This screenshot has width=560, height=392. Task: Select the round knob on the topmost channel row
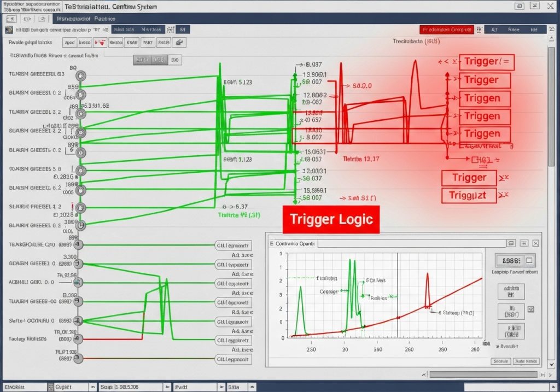click(x=81, y=76)
